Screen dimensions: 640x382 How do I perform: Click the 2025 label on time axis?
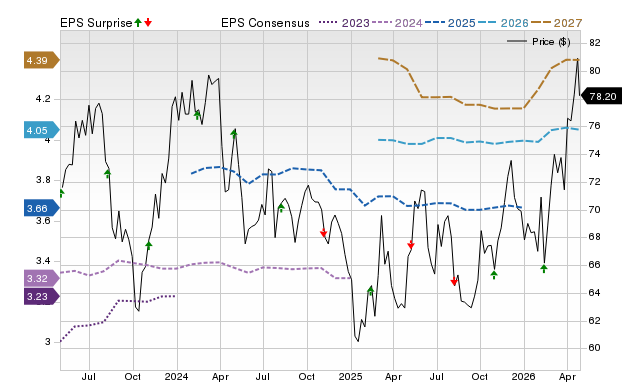point(350,376)
